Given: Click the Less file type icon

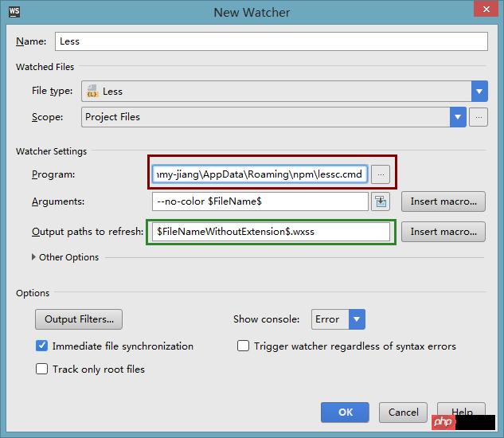Looking at the screenshot, I should point(92,92).
